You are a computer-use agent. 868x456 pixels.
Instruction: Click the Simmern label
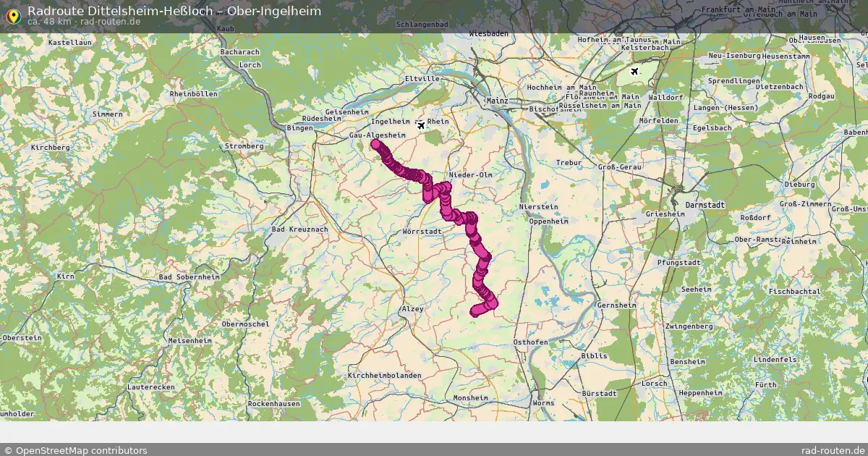(107, 114)
